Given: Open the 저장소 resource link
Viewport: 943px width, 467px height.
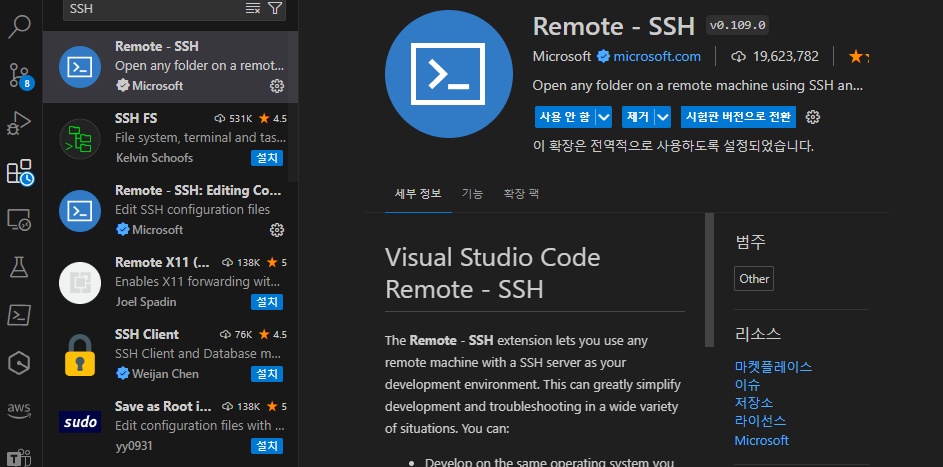Looking at the screenshot, I should tap(754, 403).
